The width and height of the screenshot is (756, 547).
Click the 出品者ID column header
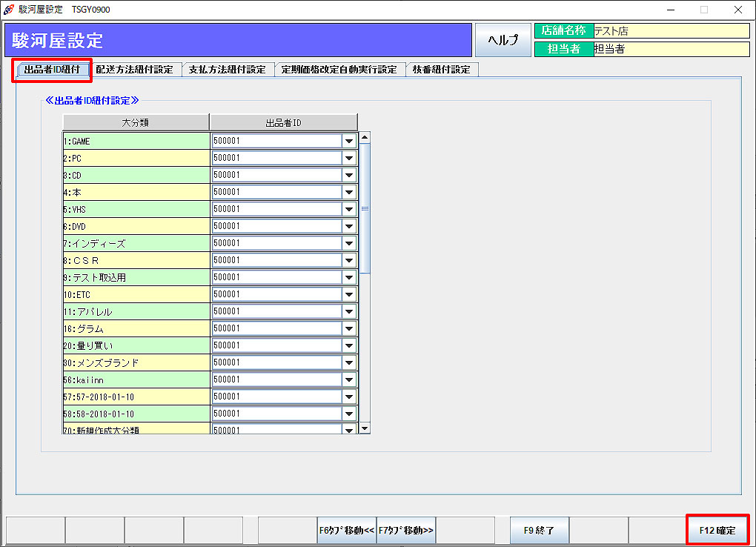(283, 122)
